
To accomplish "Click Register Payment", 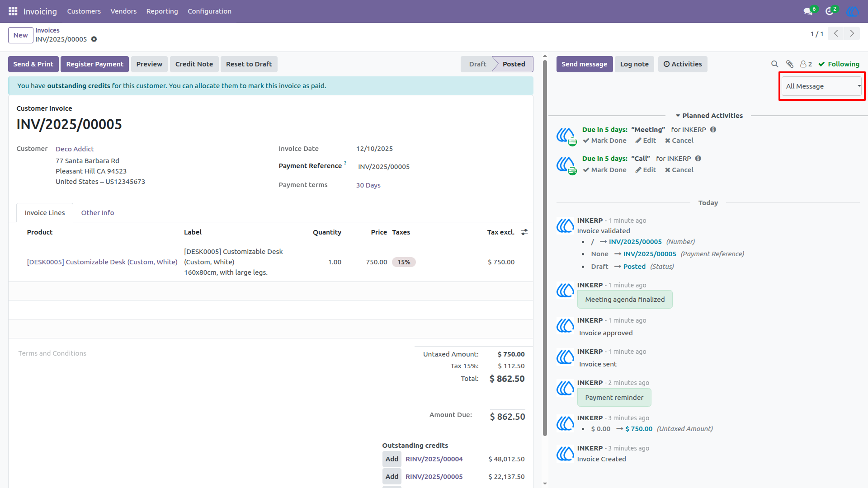I will tap(94, 64).
